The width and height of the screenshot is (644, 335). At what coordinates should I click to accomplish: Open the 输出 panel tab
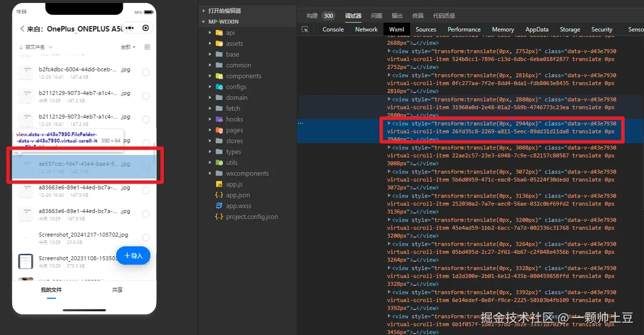[x=397, y=16]
